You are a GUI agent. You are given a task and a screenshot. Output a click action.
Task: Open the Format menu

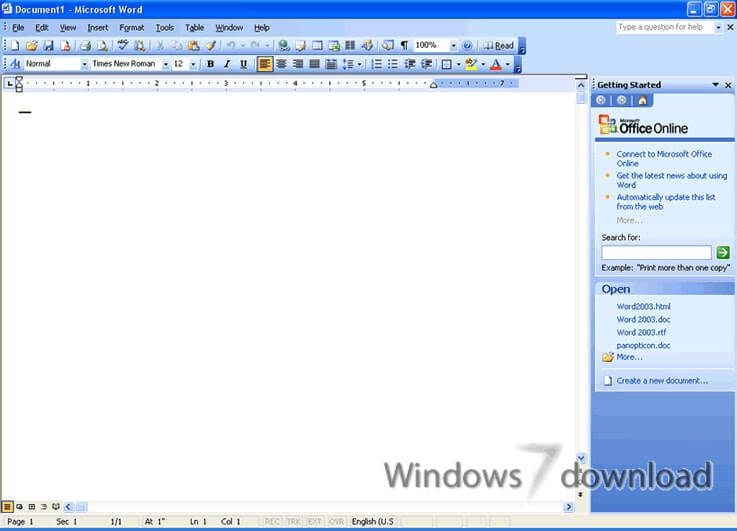(132, 28)
